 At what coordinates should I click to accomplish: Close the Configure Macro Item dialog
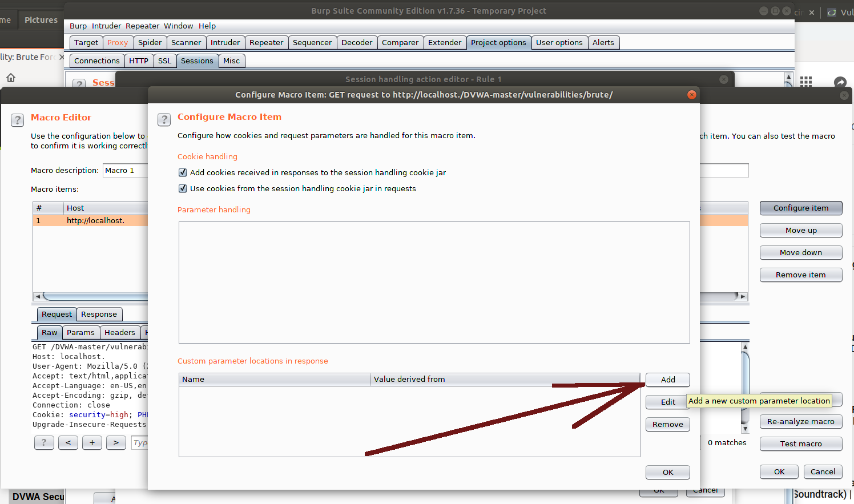(692, 95)
